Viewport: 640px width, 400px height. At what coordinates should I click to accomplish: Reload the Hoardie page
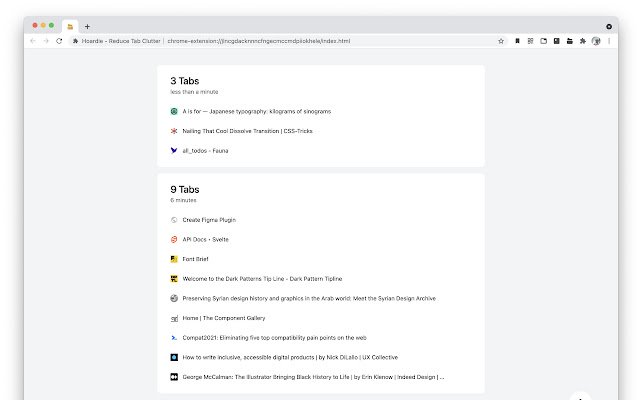pos(59,41)
